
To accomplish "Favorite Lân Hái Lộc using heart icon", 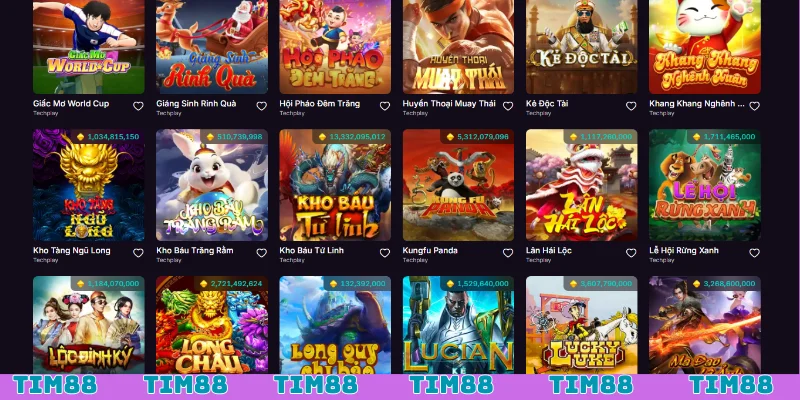I will click(631, 253).
